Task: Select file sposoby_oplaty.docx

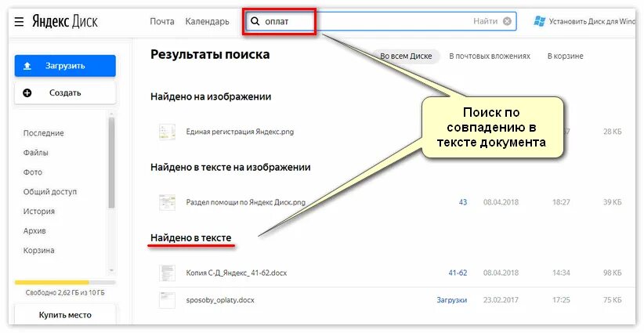Action: coord(220,300)
